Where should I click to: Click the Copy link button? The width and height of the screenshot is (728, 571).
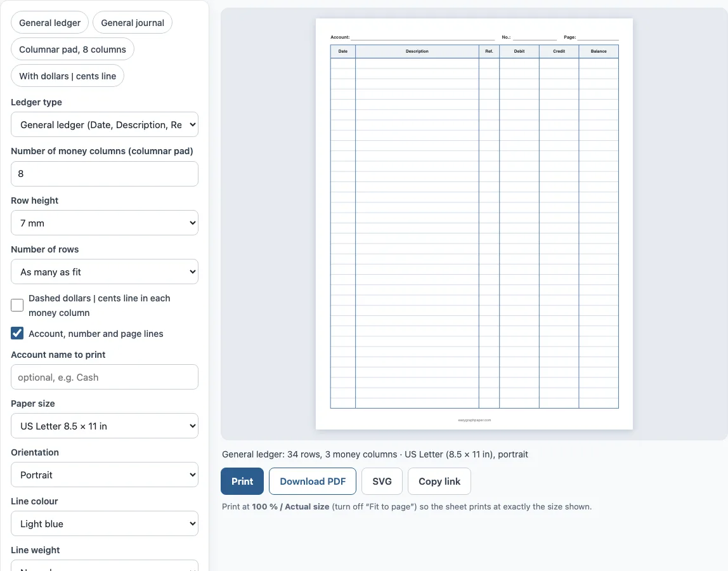[439, 482]
